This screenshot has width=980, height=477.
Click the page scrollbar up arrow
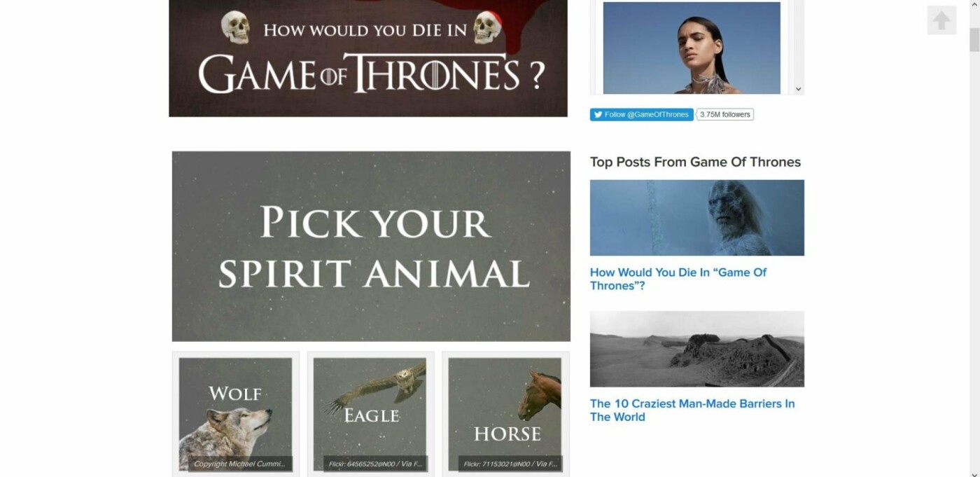pyautogui.click(x=974, y=5)
